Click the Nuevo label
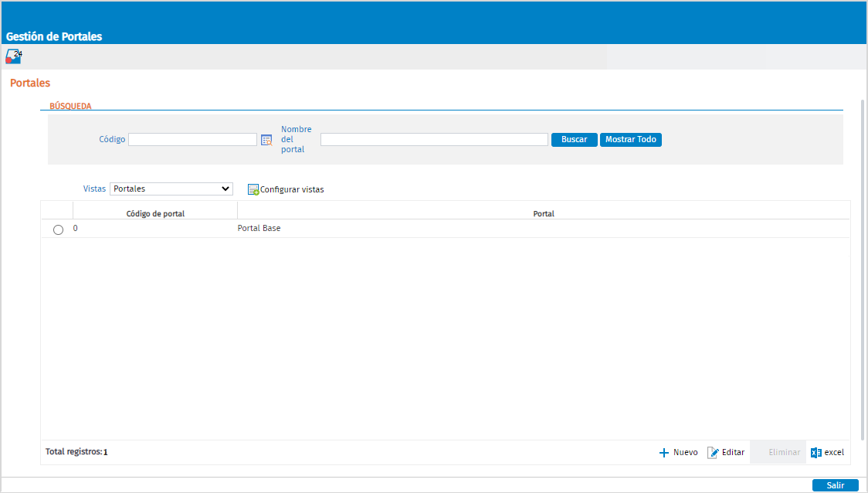868x493 pixels. click(x=685, y=453)
